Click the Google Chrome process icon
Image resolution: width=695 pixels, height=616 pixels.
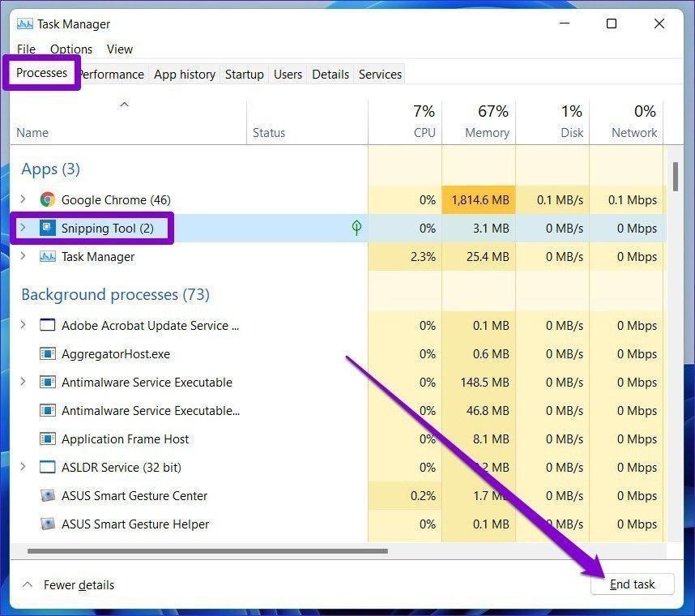47,199
